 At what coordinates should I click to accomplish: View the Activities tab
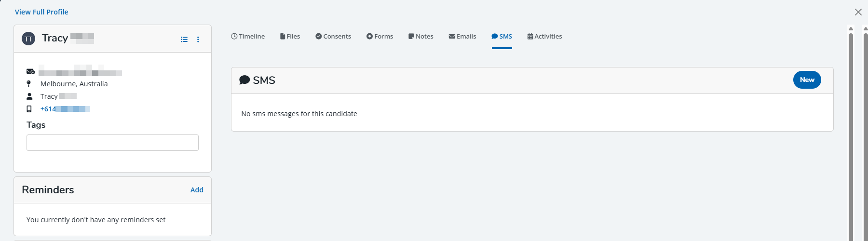544,36
